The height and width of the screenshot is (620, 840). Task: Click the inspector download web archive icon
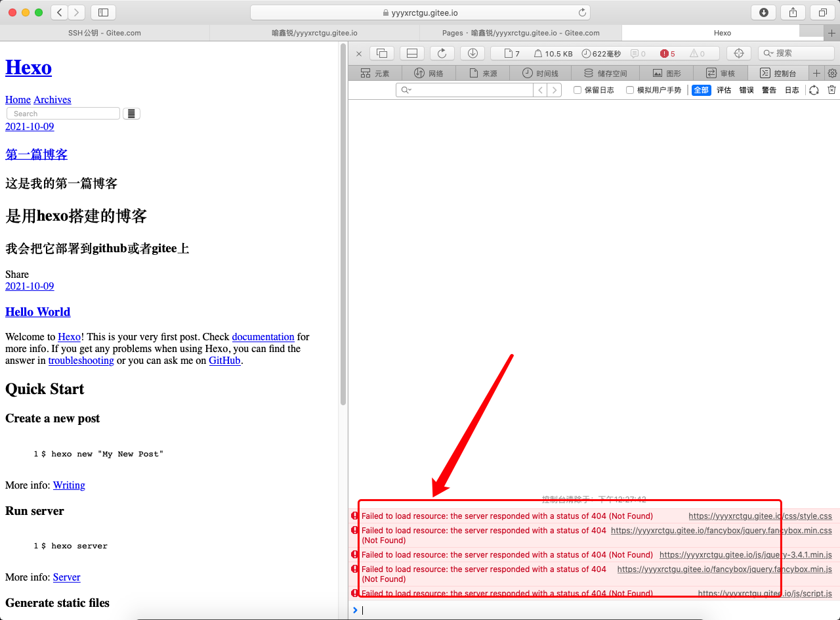point(472,53)
